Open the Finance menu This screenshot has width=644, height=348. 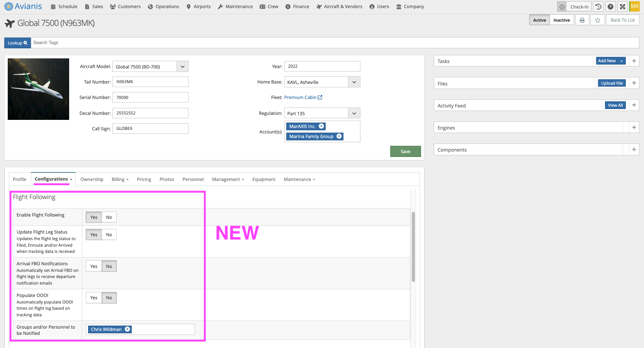pyautogui.click(x=297, y=7)
